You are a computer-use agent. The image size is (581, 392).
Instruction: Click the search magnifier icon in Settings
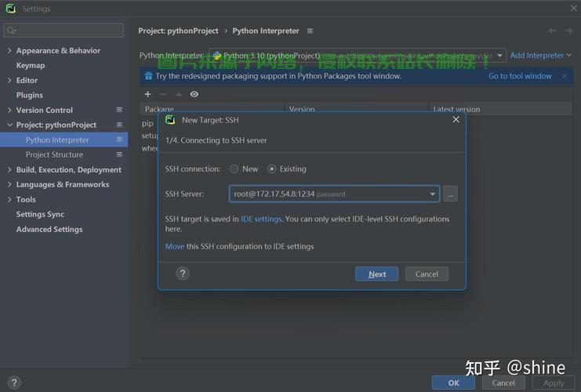point(11,31)
